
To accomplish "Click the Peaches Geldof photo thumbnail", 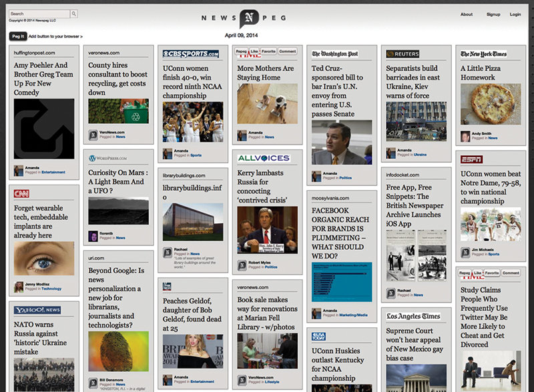I will pos(193,351).
